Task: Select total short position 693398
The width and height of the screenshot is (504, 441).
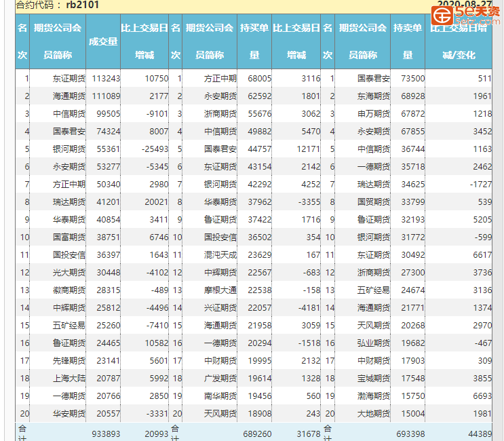Action: click(410, 434)
